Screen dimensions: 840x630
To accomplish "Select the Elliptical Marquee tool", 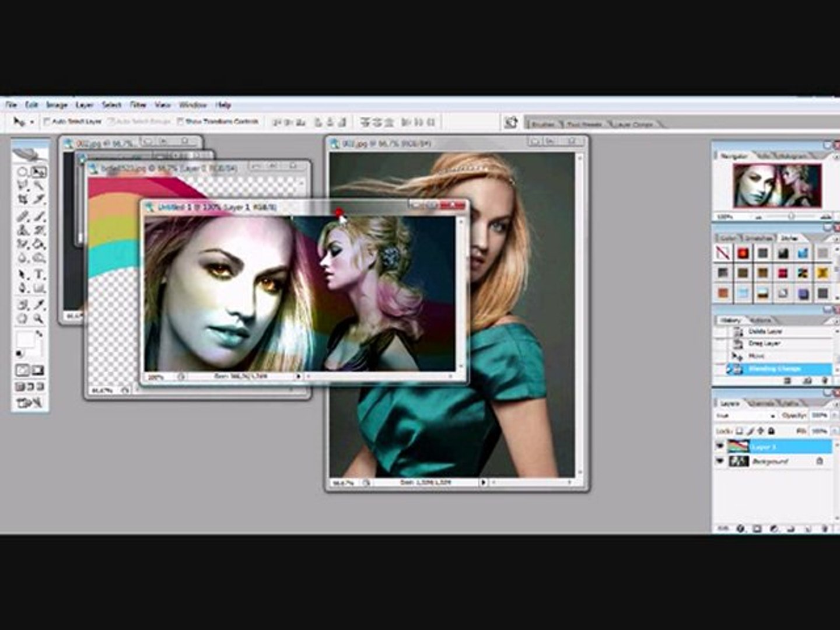I will 22,172.
